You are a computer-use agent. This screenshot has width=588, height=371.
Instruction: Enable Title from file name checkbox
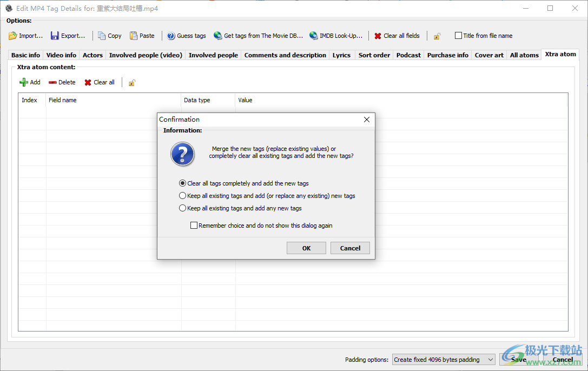point(458,36)
